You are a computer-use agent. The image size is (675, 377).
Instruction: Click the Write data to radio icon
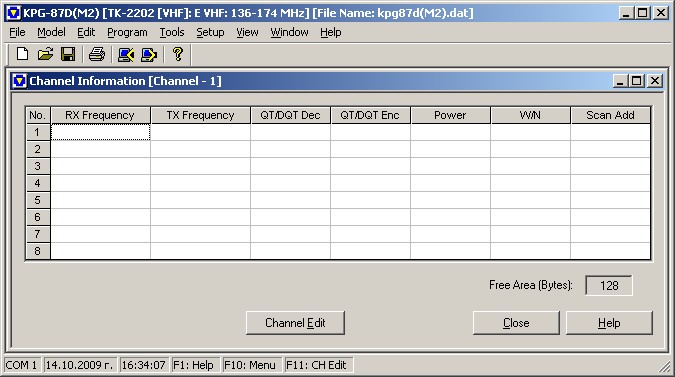coord(149,55)
